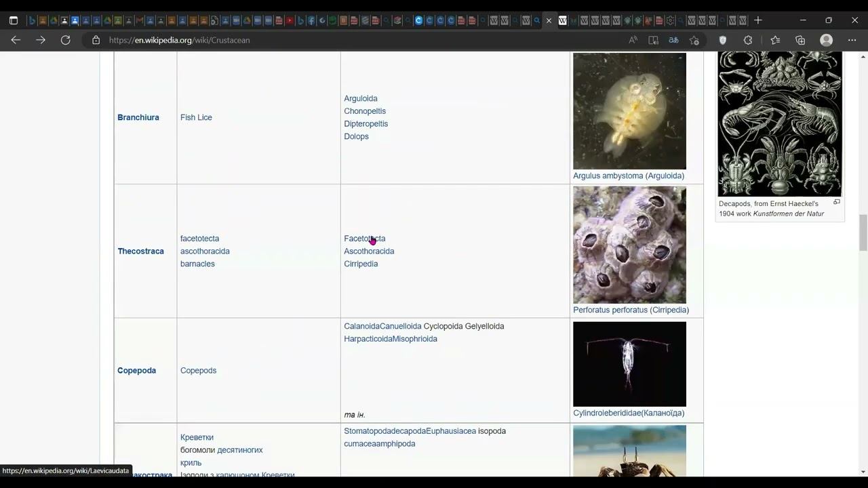
Task: Switch to the YouTube tab
Action: pyautogui.click(x=290, y=20)
